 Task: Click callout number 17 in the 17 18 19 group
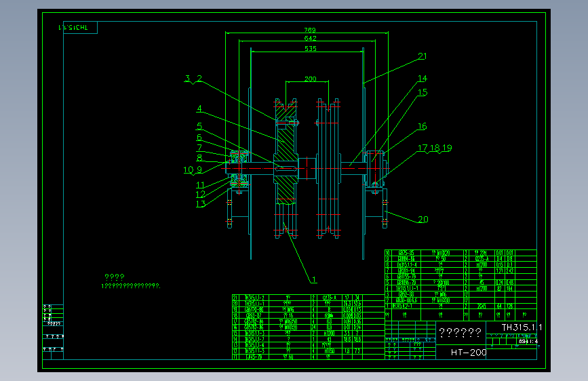coord(423,148)
